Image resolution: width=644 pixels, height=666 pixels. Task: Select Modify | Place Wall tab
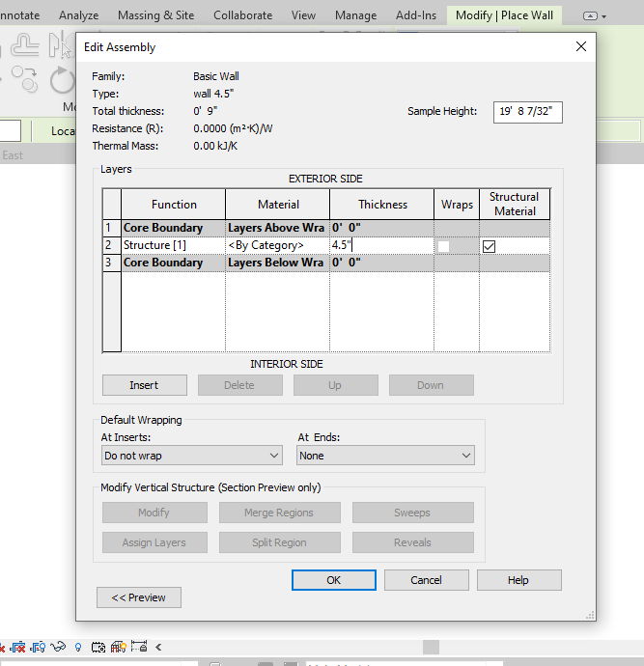(x=504, y=15)
